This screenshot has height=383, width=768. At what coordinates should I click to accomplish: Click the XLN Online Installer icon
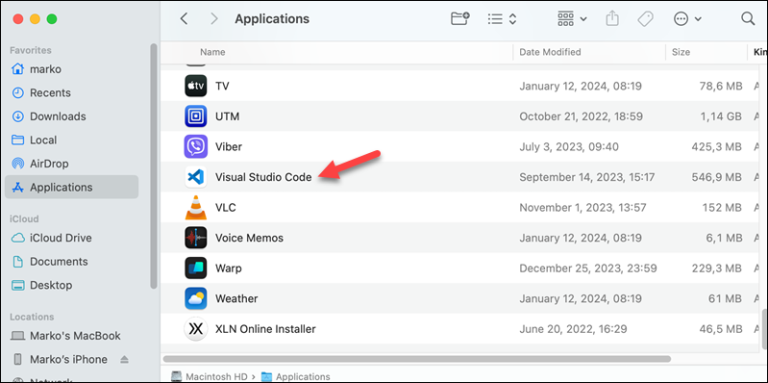coord(196,329)
